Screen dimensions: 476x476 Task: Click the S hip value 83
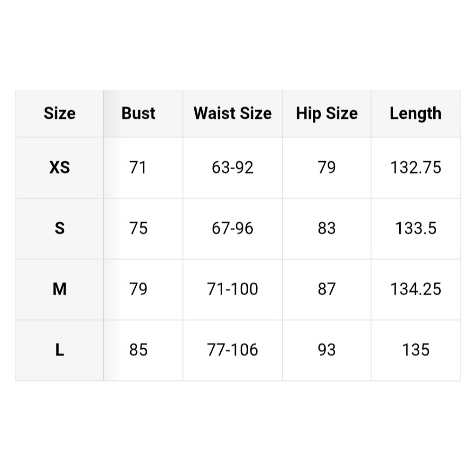(x=327, y=228)
